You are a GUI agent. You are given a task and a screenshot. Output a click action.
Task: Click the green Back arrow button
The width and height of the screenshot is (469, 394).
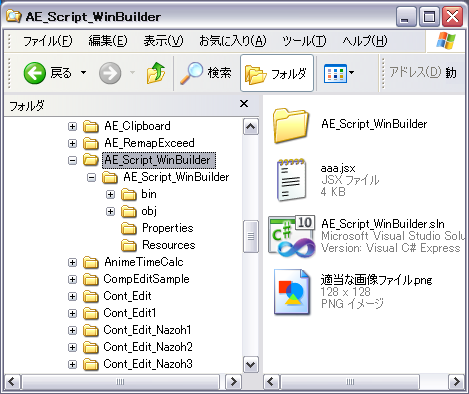pos(35,73)
